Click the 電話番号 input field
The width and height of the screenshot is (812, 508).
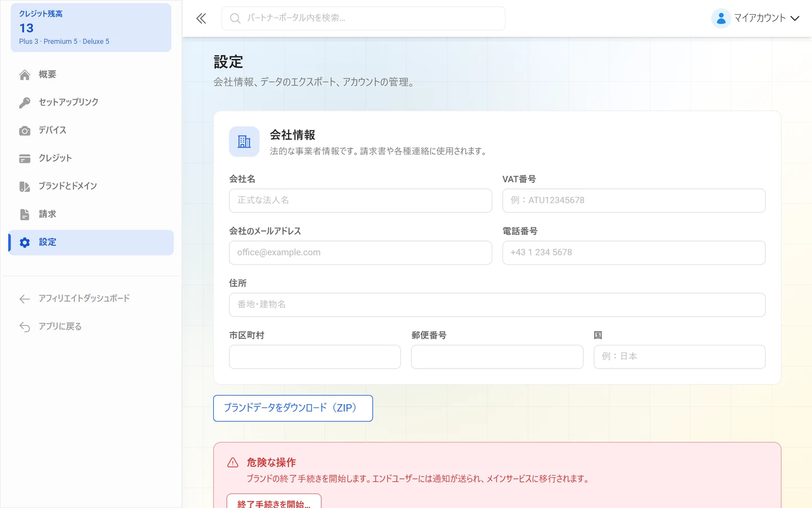pyautogui.click(x=634, y=253)
